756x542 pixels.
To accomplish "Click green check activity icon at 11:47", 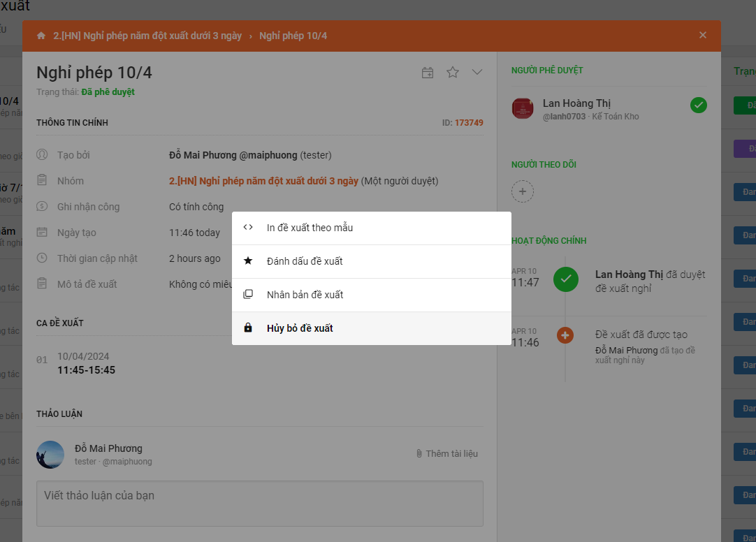I will click(566, 279).
